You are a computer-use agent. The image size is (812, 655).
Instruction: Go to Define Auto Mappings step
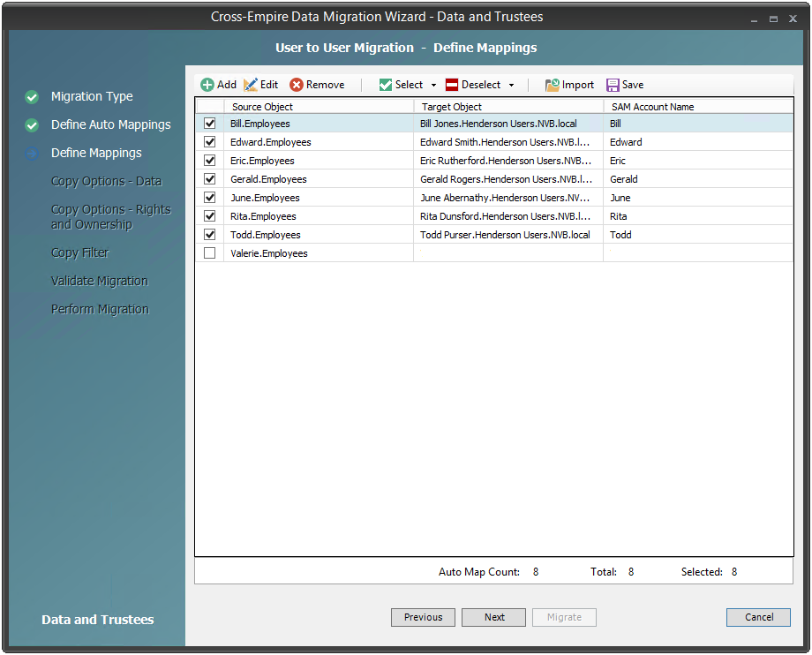(x=111, y=125)
